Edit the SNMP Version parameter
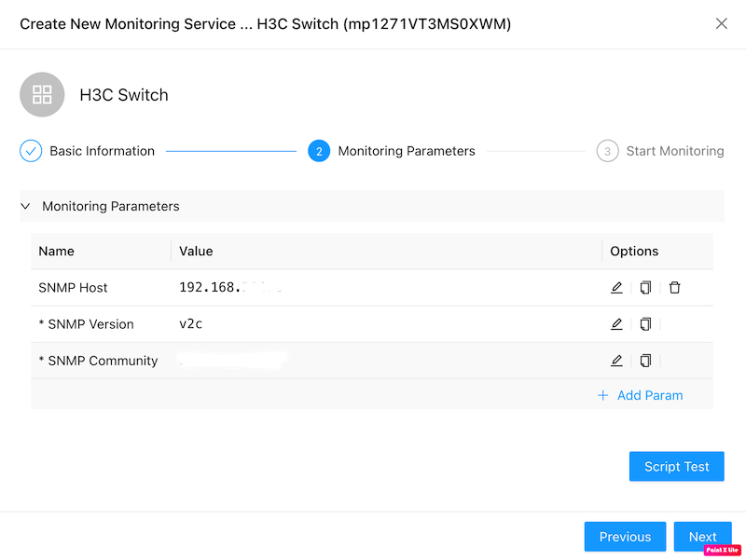 [616, 324]
